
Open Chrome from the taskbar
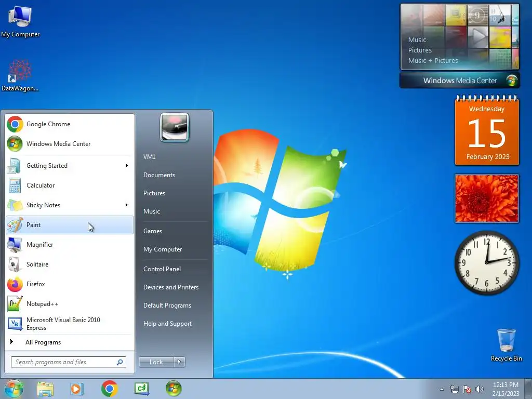click(109, 389)
